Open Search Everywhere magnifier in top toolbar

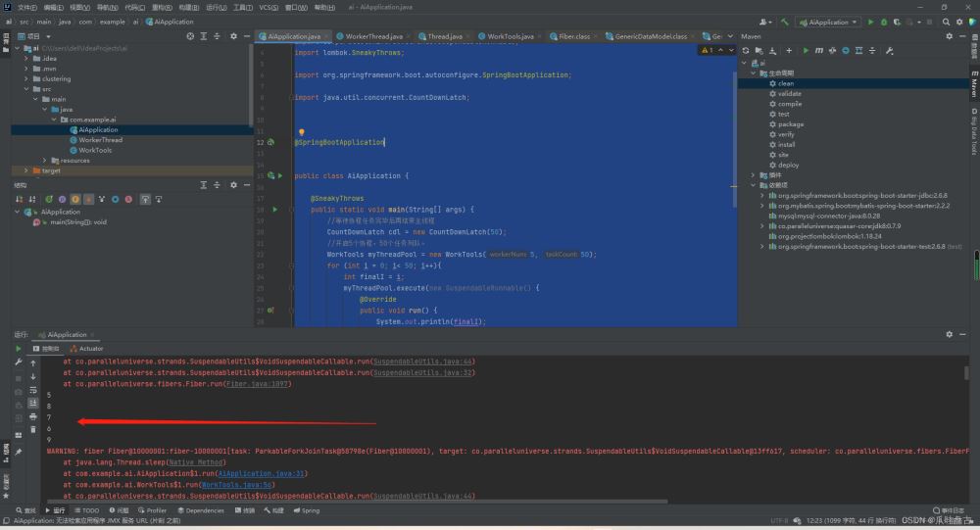click(947, 22)
